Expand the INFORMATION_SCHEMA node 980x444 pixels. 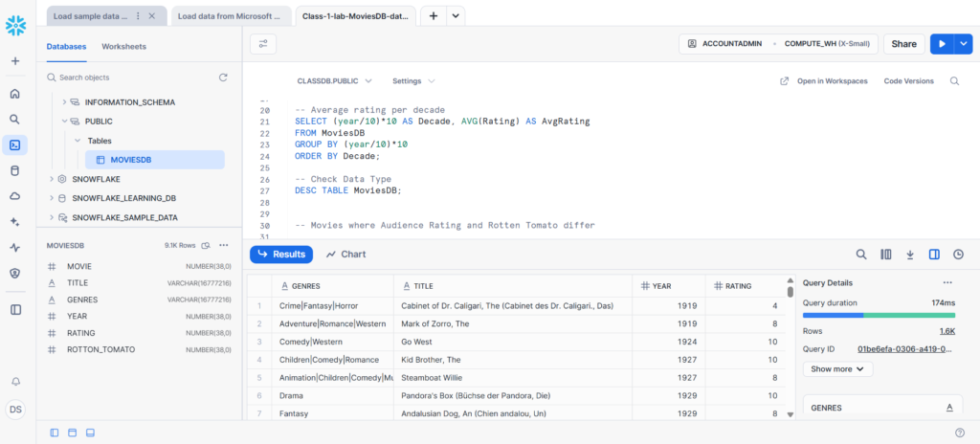[x=64, y=102]
